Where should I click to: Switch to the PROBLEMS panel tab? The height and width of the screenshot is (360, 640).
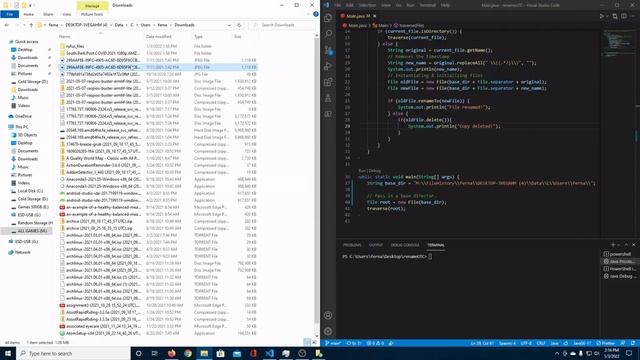[352, 245]
